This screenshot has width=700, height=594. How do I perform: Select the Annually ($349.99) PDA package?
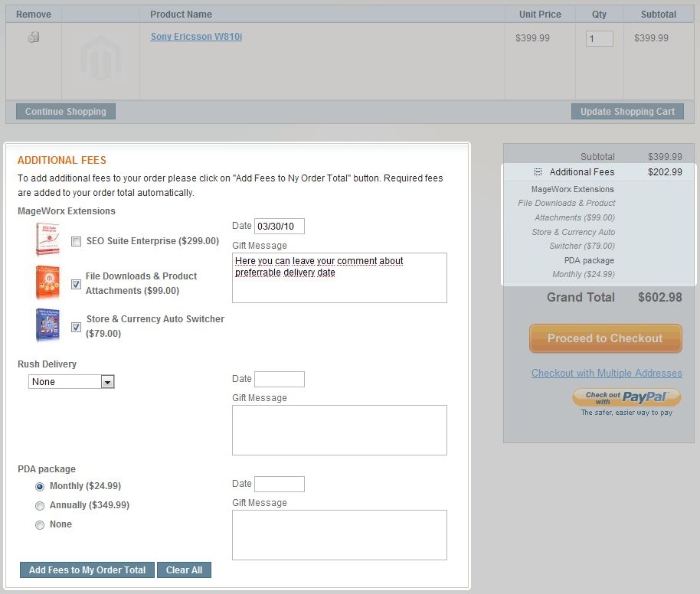point(40,506)
